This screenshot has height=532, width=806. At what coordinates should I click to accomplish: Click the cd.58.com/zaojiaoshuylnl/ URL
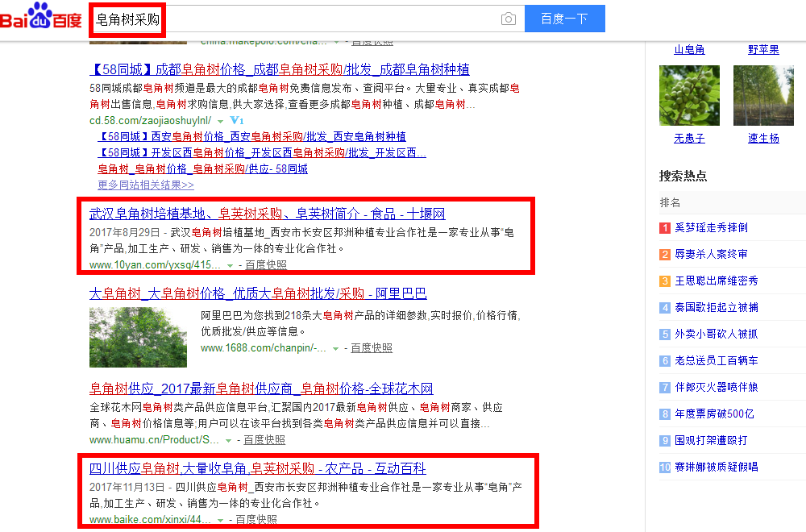click(x=150, y=121)
